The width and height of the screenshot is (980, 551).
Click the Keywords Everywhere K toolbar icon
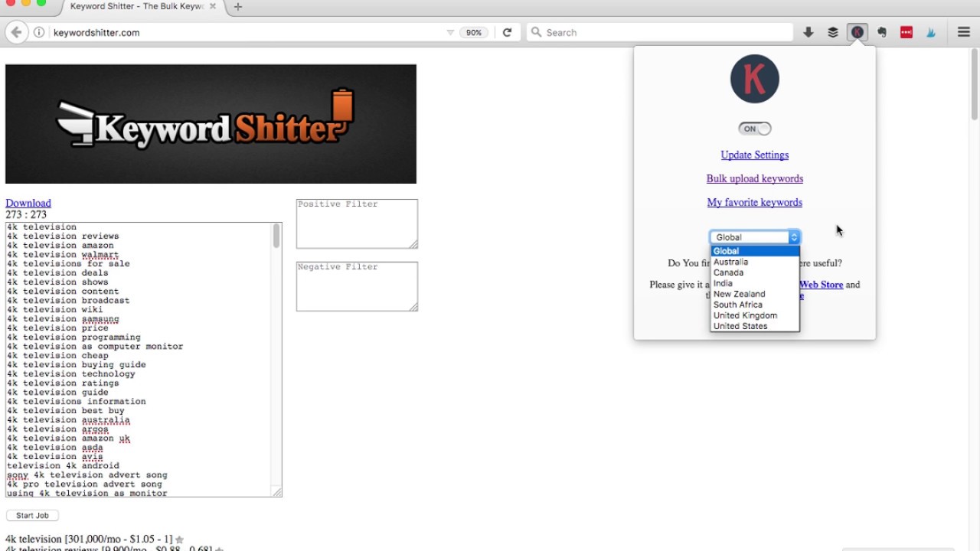[857, 32]
